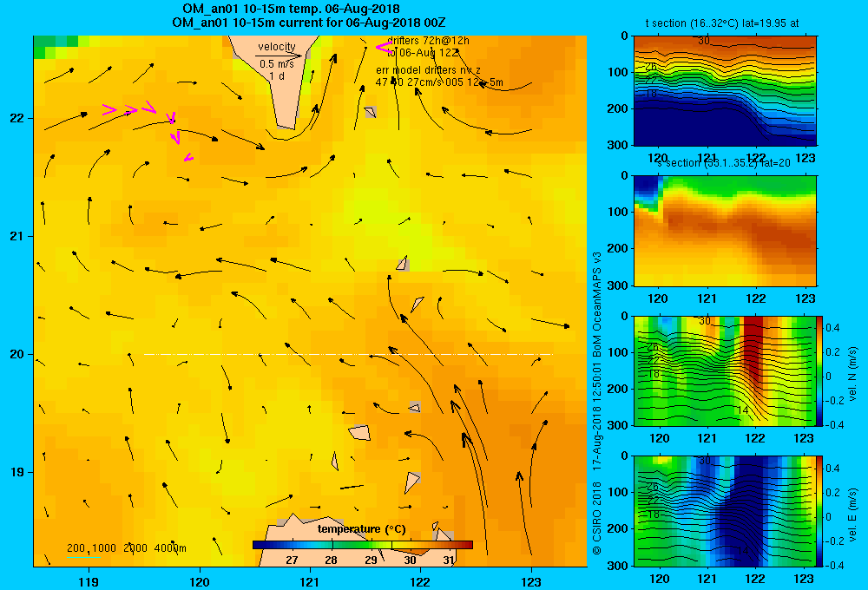868x590 pixels.
Task: Click the salinity section panel
Action: click(725, 231)
